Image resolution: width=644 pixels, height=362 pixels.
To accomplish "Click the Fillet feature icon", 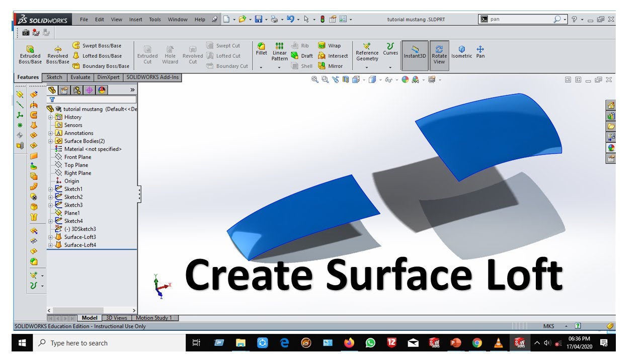I will (x=262, y=49).
